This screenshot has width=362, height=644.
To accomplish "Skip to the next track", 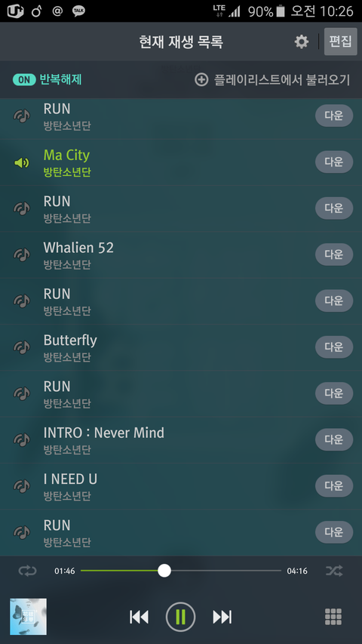I will (222, 617).
